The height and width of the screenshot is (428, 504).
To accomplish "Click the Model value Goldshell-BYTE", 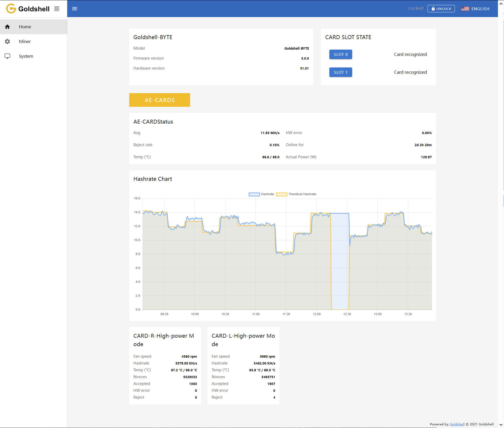I will point(297,49).
